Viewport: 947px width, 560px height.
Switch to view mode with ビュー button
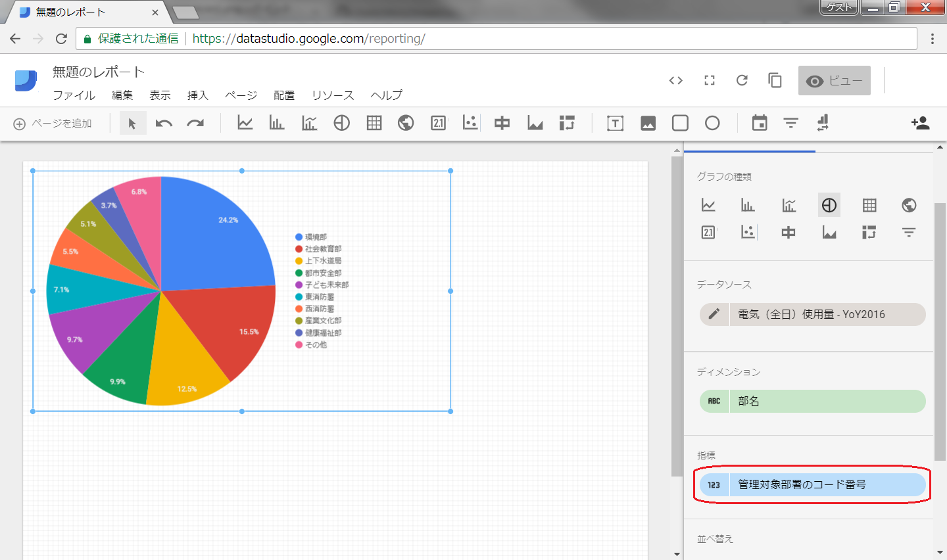[x=835, y=80]
